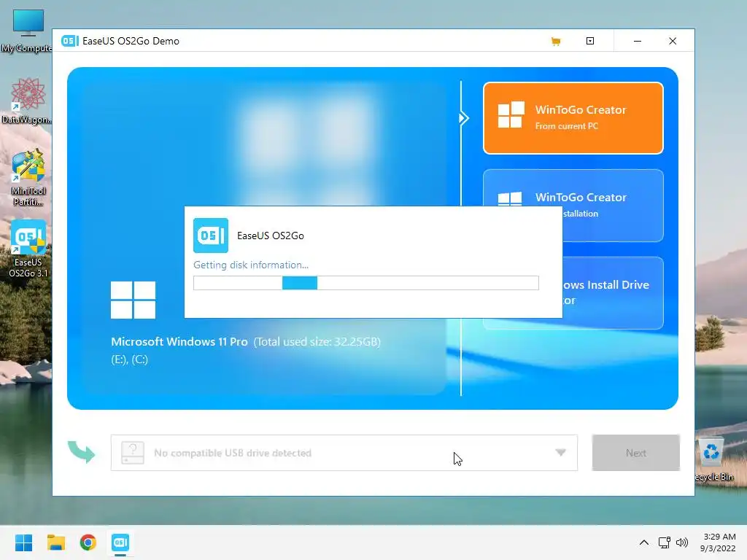Click the (E:), (C:) drive letters text

point(130,359)
